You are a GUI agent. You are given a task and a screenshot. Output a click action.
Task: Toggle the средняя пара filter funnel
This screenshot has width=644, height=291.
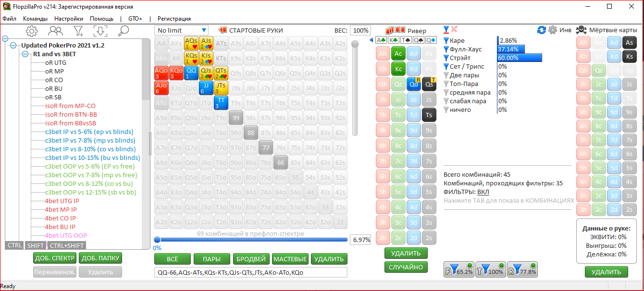click(446, 93)
